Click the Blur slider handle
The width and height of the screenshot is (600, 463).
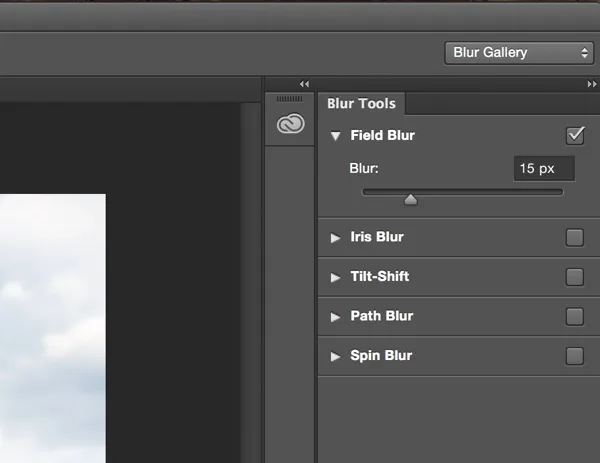411,199
